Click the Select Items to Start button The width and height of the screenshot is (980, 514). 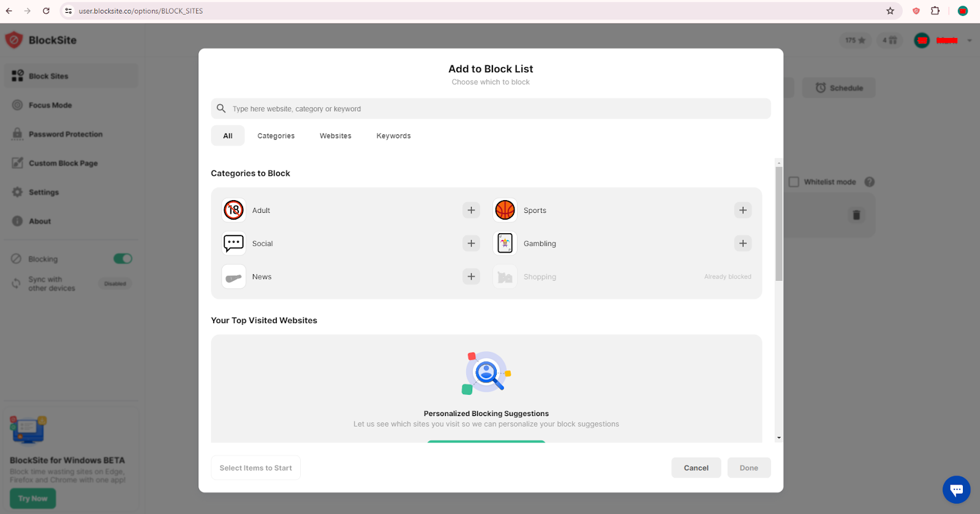(x=255, y=467)
